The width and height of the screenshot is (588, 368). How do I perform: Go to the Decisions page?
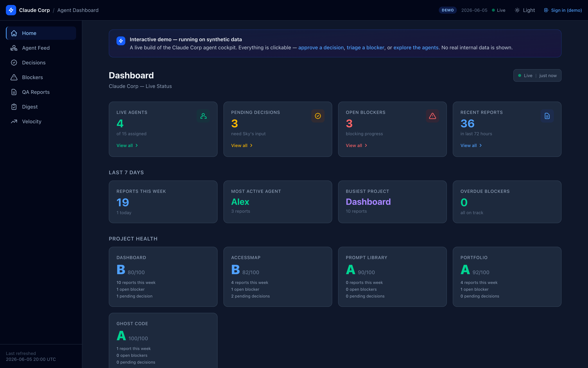pos(41,63)
